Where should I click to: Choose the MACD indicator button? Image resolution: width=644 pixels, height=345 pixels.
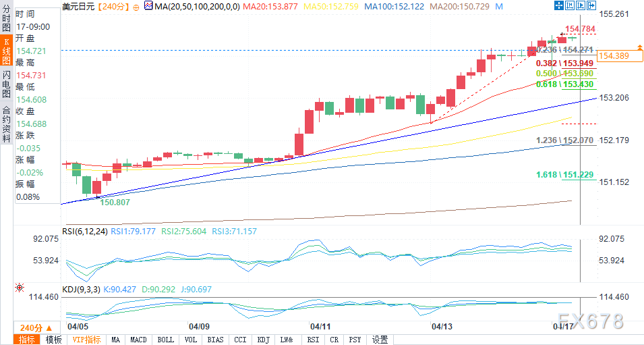138,340
